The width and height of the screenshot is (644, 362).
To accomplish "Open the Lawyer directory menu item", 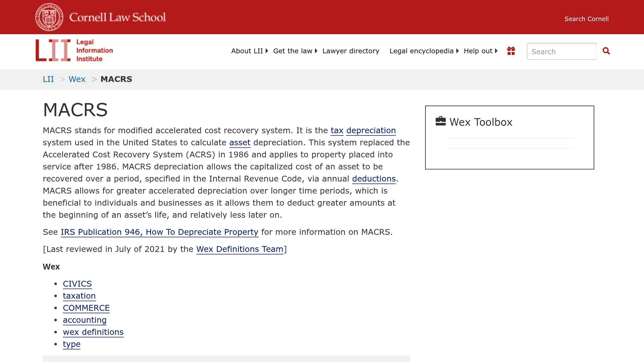I will coord(351,51).
